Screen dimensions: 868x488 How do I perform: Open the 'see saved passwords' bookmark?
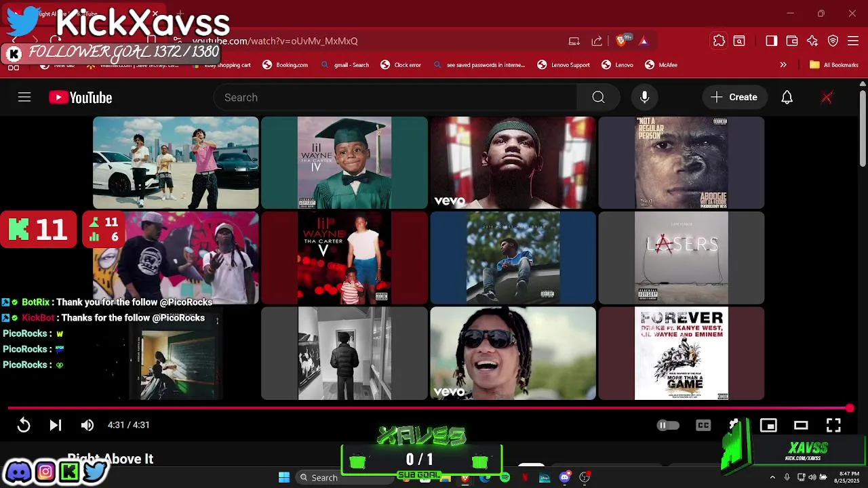479,65
